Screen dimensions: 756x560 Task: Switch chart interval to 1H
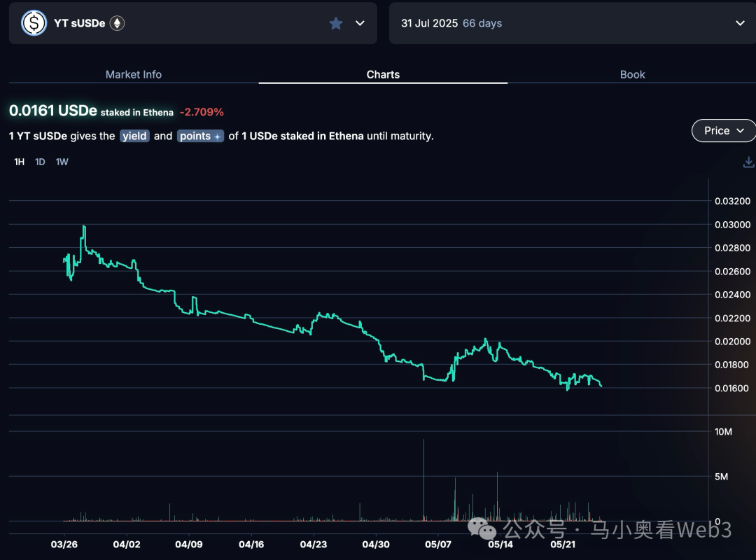tap(20, 162)
